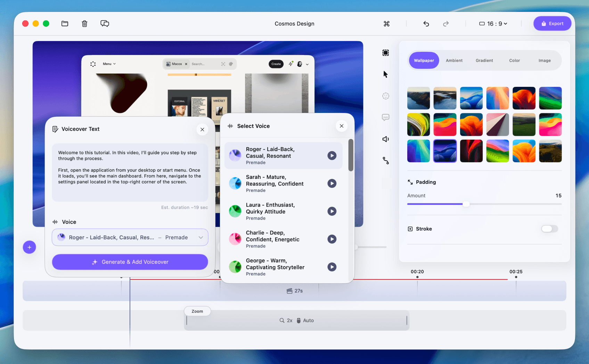Select the red wallpaper thumbnail in the grid

[x=471, y=151]
